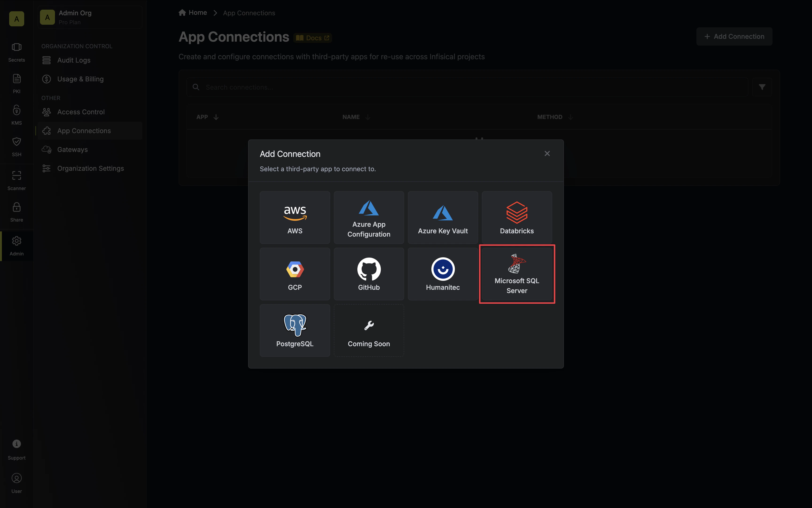Click the App Connections breadcrumb
This screenshot has width=812, height=508.
249,13
